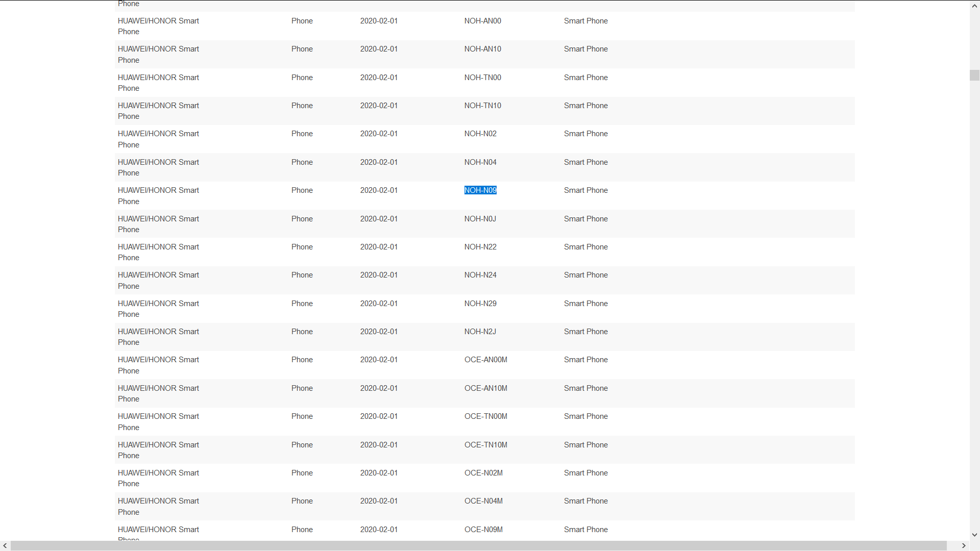The image size is (980, 551).
Task: Click Smart Phone type in NOH-N0J row
Action: tap(586, 219)
